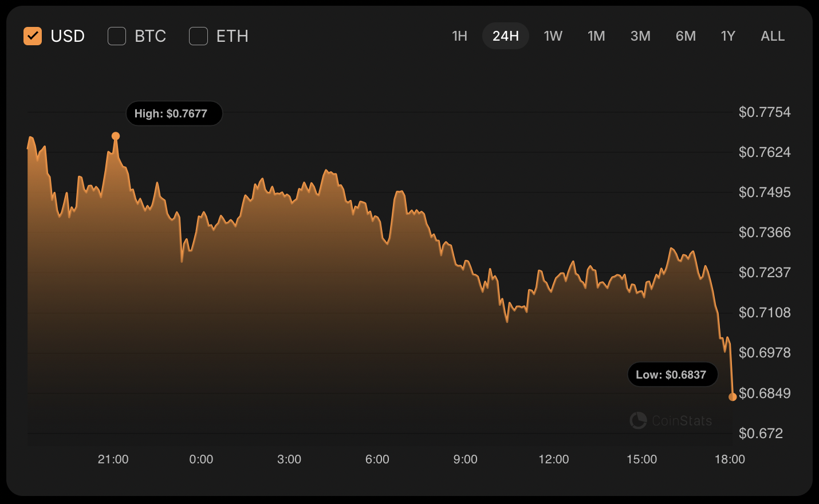Enable the BTC currency checkbox
Screen dimensions: 819x504
point(117,36)
